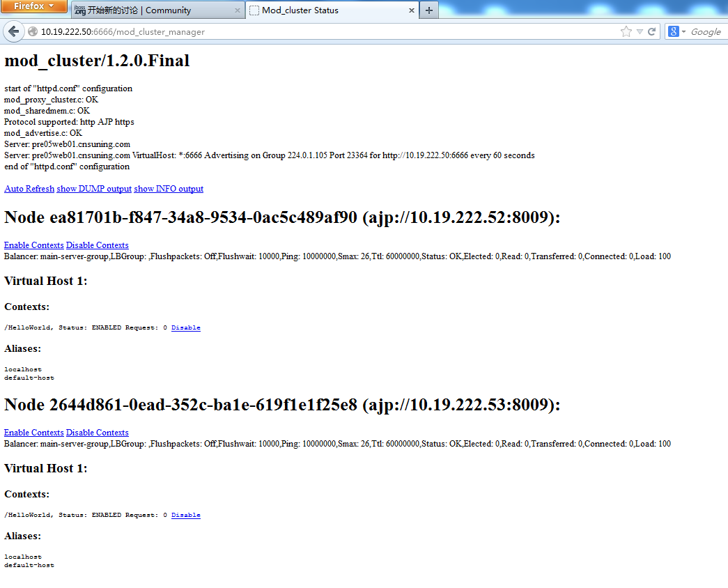The image size is (728, 588).
Task: Enable Contexts for node 10.19.222.53
Action: (34, 433)
